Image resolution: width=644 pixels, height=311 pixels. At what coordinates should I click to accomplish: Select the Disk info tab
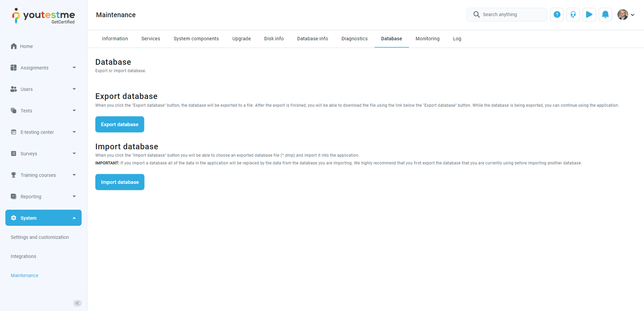point(274,39)
